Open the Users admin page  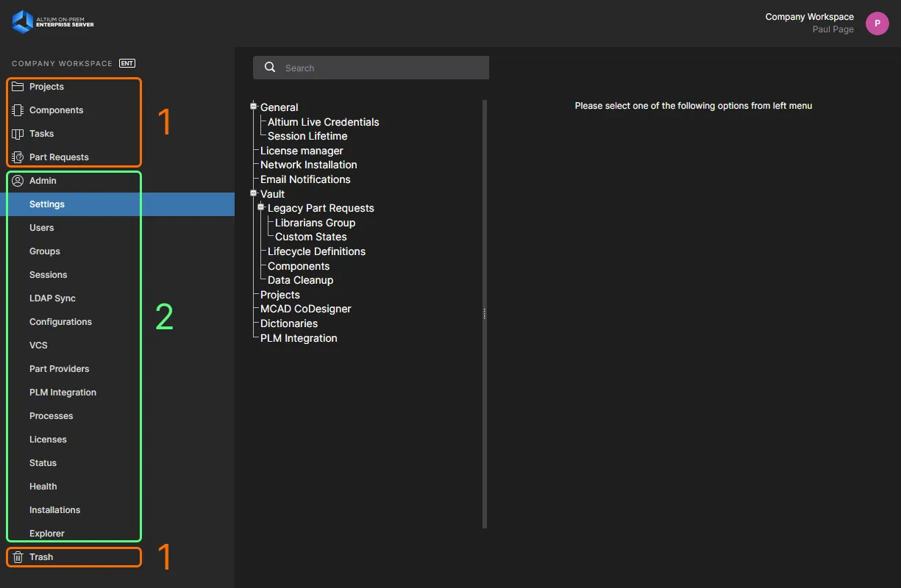click(x=118, y=228)
